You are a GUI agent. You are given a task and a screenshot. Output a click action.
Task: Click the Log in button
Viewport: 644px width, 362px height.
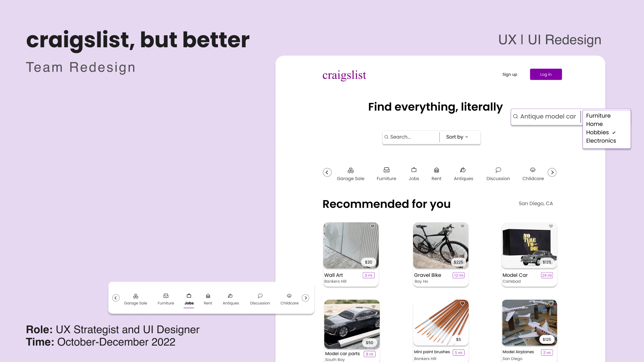tap(546, 74)
